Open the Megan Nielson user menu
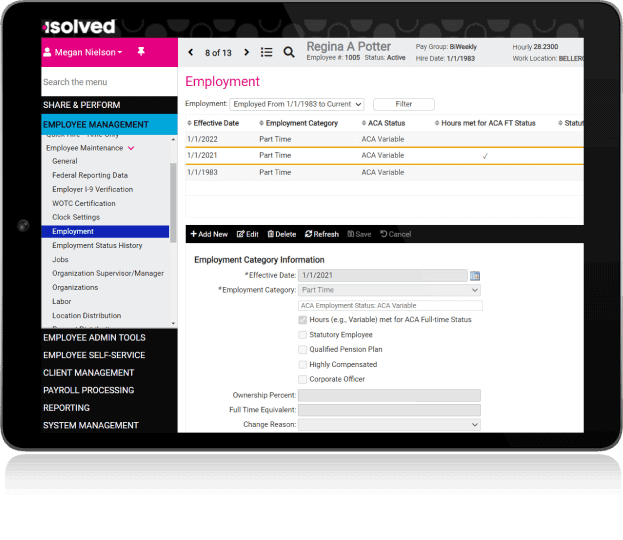This screenshot has height=540, width=623. click(85, 52)
